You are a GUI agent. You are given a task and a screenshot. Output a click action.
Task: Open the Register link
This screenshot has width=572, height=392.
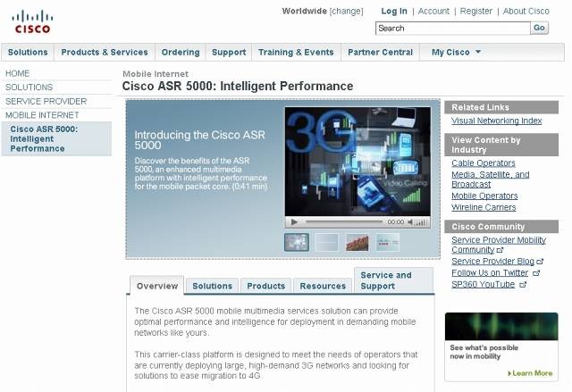476,12
